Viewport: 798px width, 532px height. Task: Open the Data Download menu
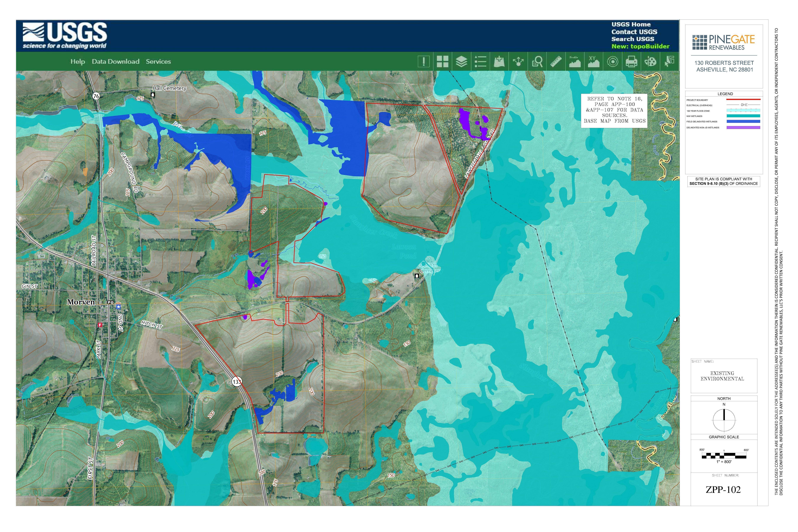115,61
